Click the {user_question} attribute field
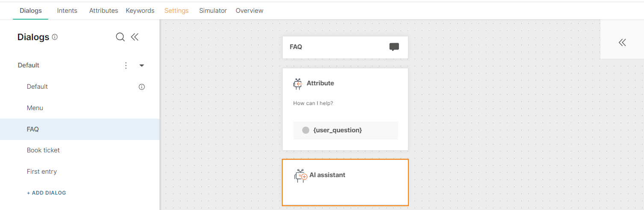Image resolution: width=644 pixels, height=210 pixels. 346,130
